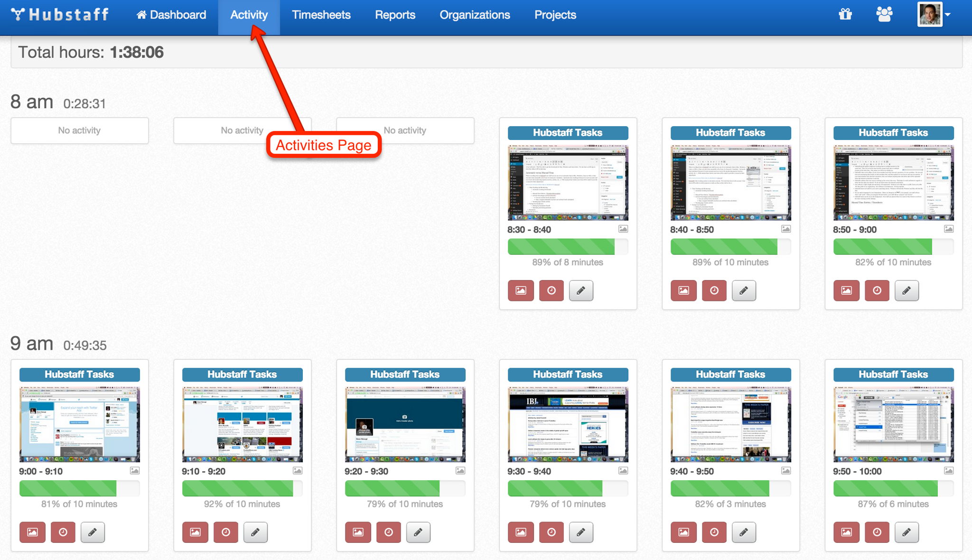The image size is (972, 560).
Task: Click clock button for 9:30 - 9:40
Action: [x=551, y=532]
